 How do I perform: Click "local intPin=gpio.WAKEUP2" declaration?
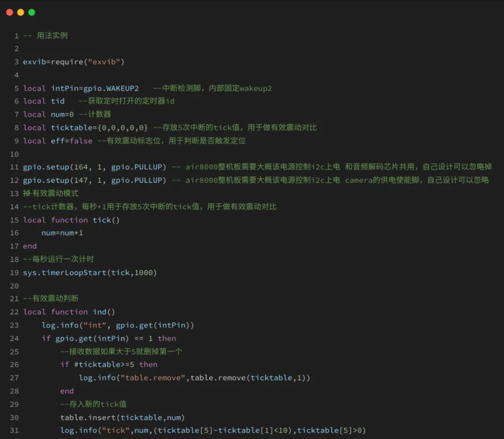pos(81,88)
